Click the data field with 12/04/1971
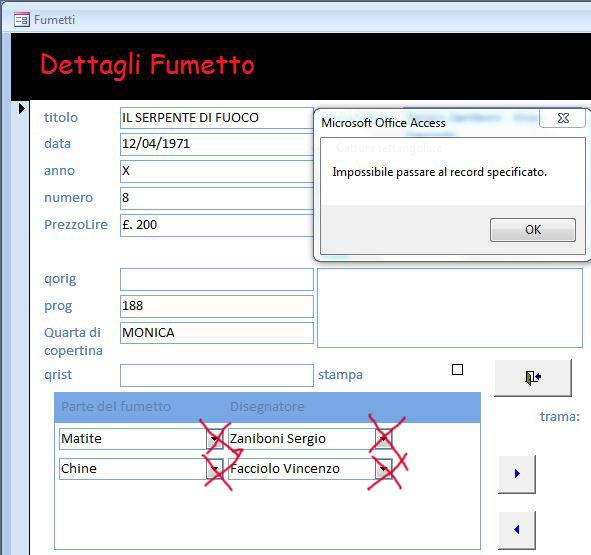This screenshot has height=555, width=591. 217,144
